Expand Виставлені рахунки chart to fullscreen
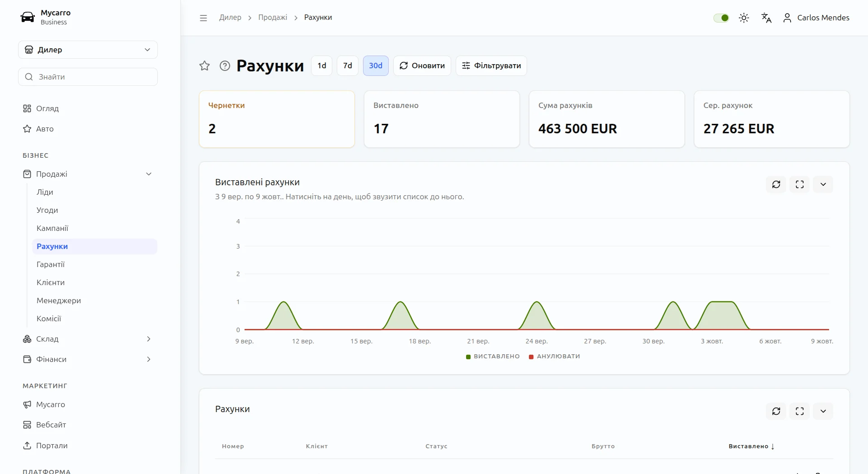 (800, 184)
